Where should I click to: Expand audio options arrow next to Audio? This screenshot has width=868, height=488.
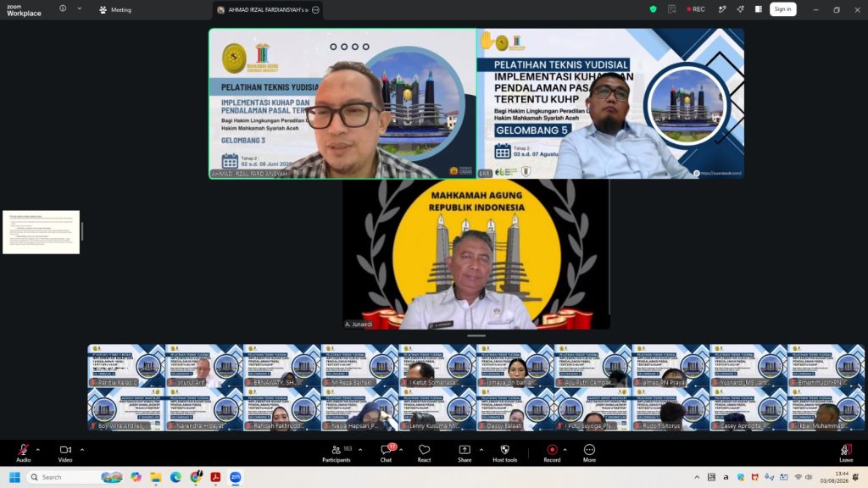pos(37,450)
